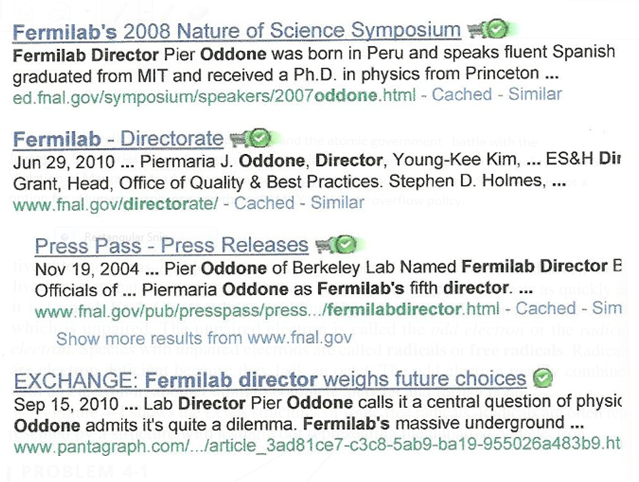
Task: Open Fermilab's 2008 Nature of Science Symposium result
Action: tap(236, 30)
